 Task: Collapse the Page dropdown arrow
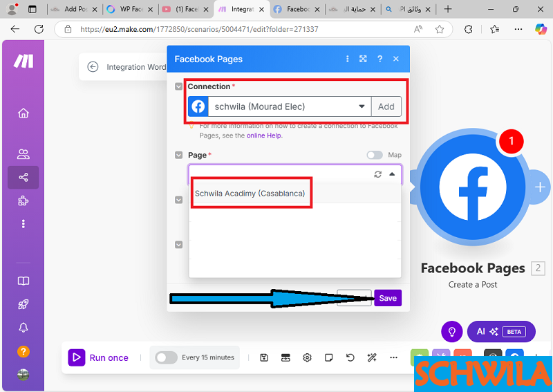point(392,174)
